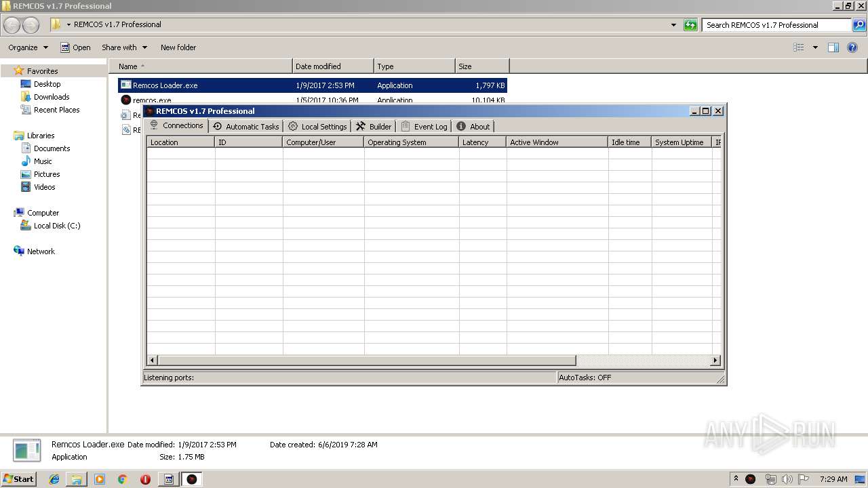Image resolution: width=868 pixels, height=488 pixels.
Task: Select Libraries in the navigation pane
Action: [x=41, y=136]
